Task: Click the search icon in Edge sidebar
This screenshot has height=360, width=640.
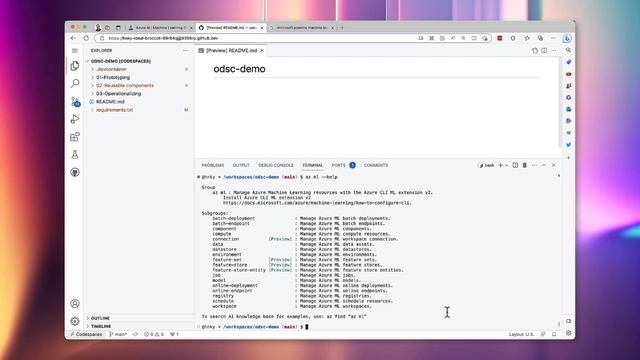Action: click(568, 50)
